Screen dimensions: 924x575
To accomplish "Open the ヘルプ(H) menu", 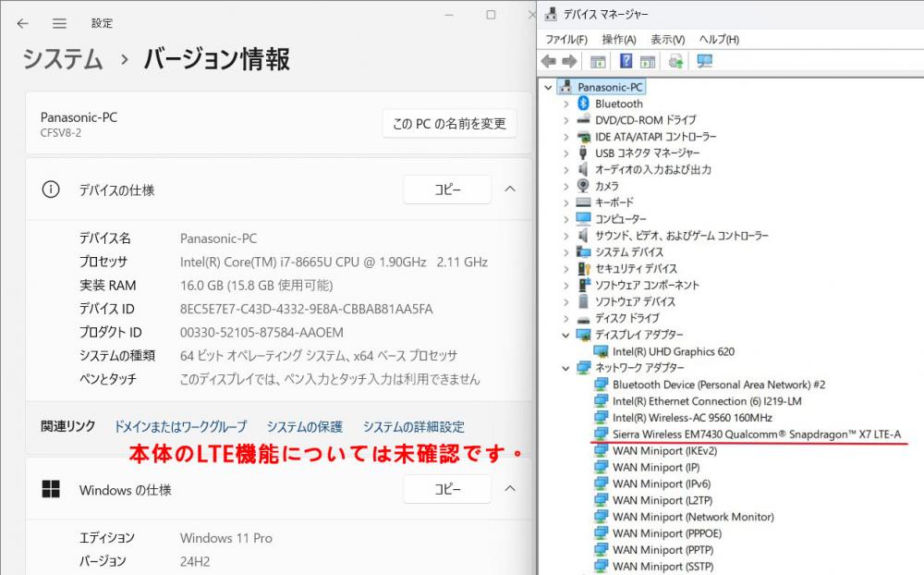I will 719,40.
